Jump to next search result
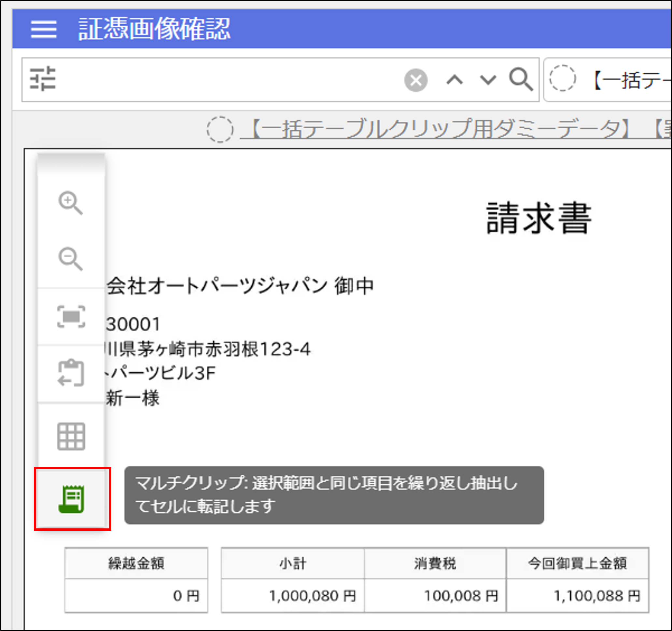The image size is (672, 631). coord(488,80)
